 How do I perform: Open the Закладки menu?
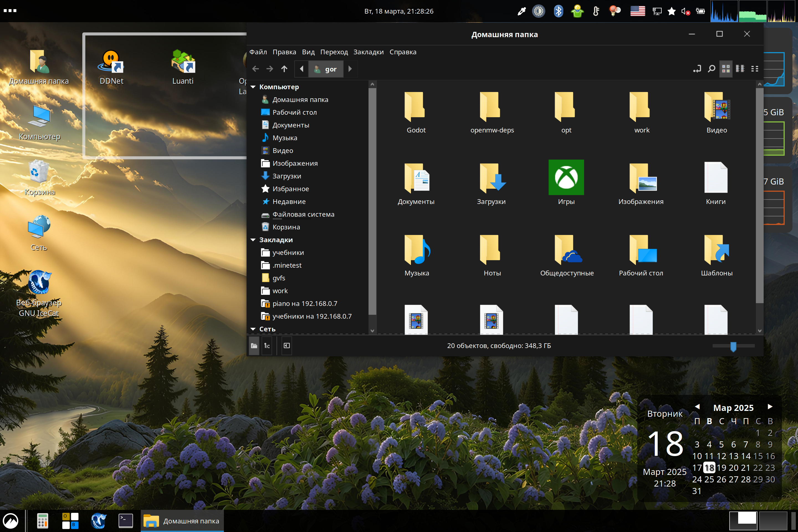click(368, 52)
